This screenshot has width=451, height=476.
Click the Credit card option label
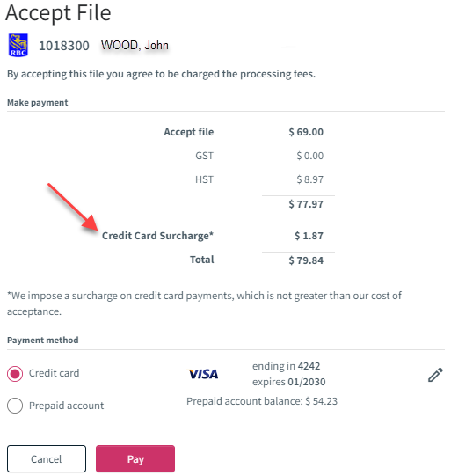pyautogui.click(x=54, y=373)
